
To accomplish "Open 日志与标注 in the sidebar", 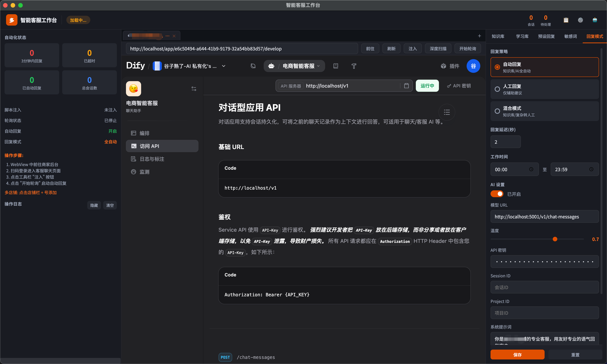I will pos(152,159).
